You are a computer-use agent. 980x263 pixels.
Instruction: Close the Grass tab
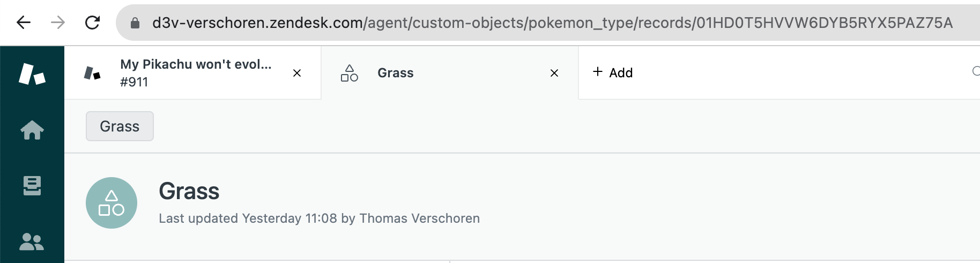[x=554, y=73]
